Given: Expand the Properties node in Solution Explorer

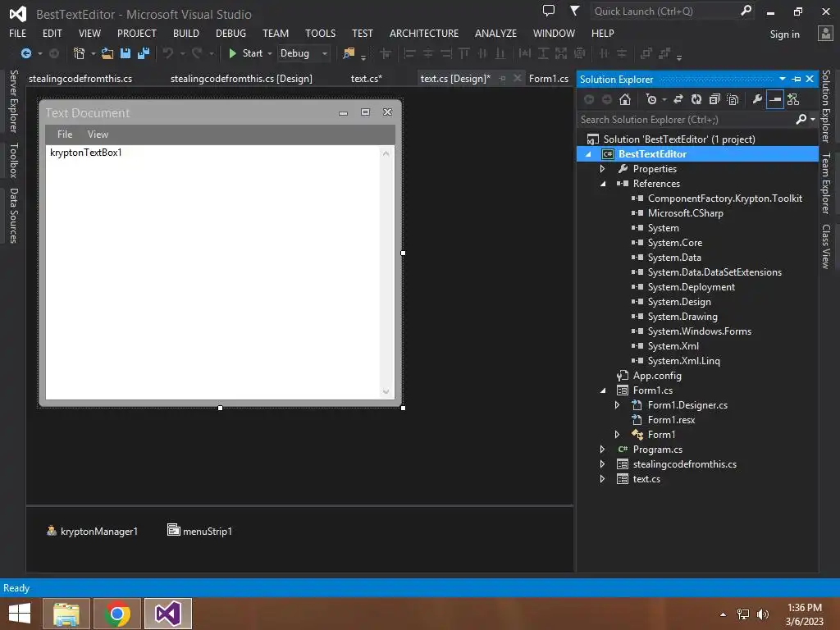Looking at the screenshot, I should pyautogui.click(x=603, y=169).
